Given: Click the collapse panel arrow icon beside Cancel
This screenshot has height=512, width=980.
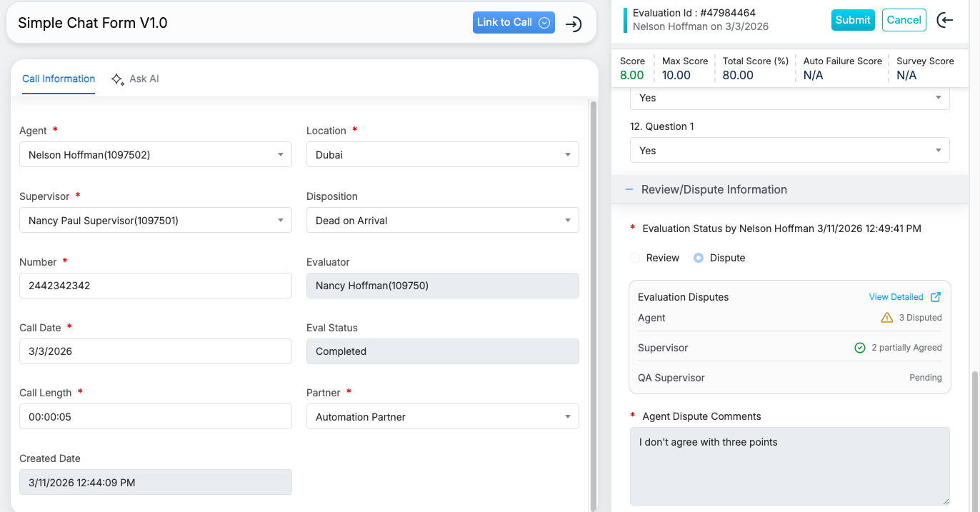Looking at the screenshot, I should coord(945,20).
